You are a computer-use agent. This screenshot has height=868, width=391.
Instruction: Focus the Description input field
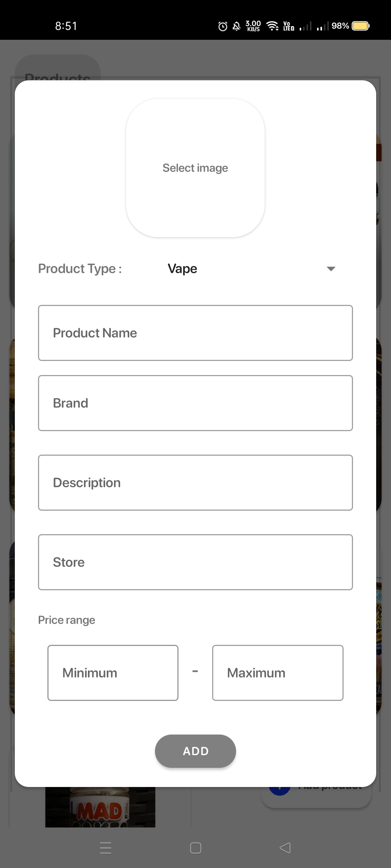coord(195,482)
